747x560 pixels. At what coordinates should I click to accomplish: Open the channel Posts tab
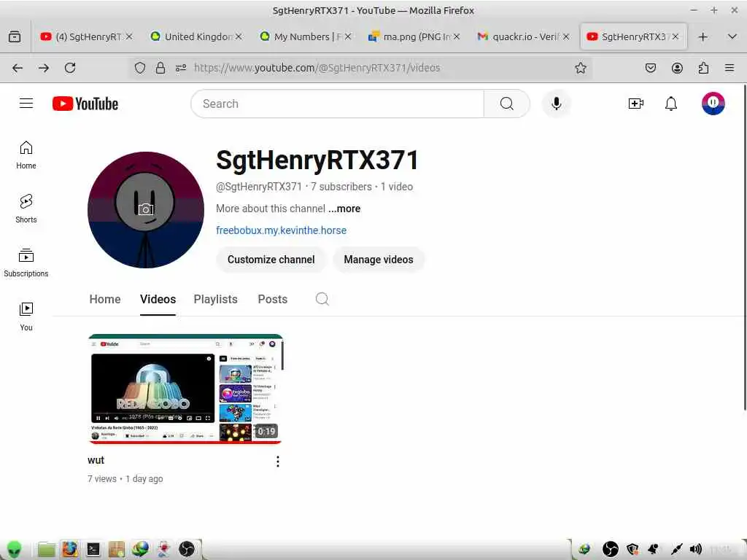point(273,299)
